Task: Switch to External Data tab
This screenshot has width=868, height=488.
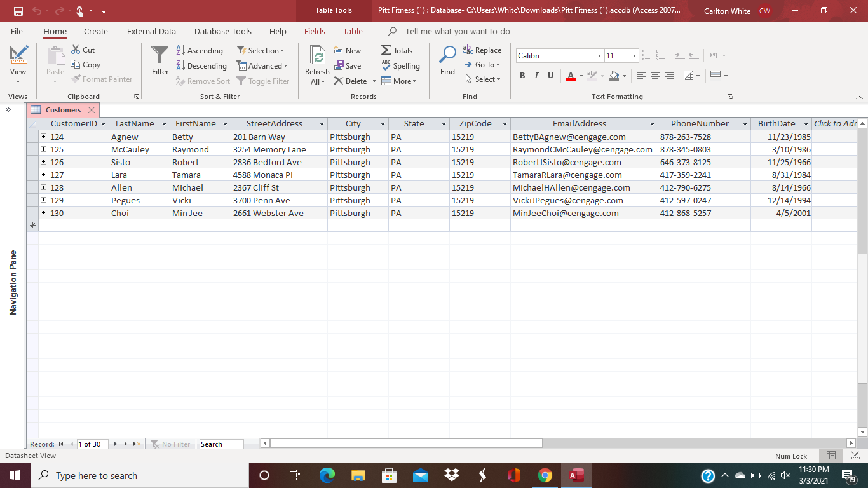Action: click(x=151, y=31)
